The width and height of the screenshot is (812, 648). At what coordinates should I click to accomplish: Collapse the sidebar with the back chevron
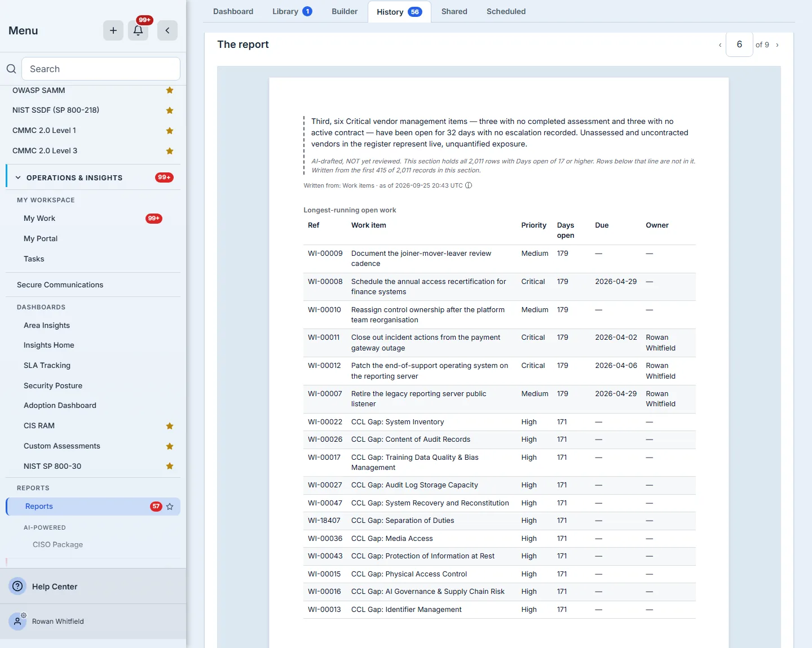tap(167, 30)
